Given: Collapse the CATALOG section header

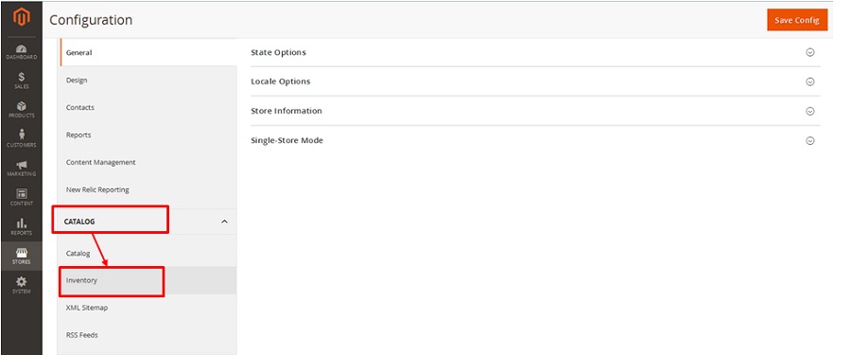Looking at the screenshot, I should [x=147, y=222].
